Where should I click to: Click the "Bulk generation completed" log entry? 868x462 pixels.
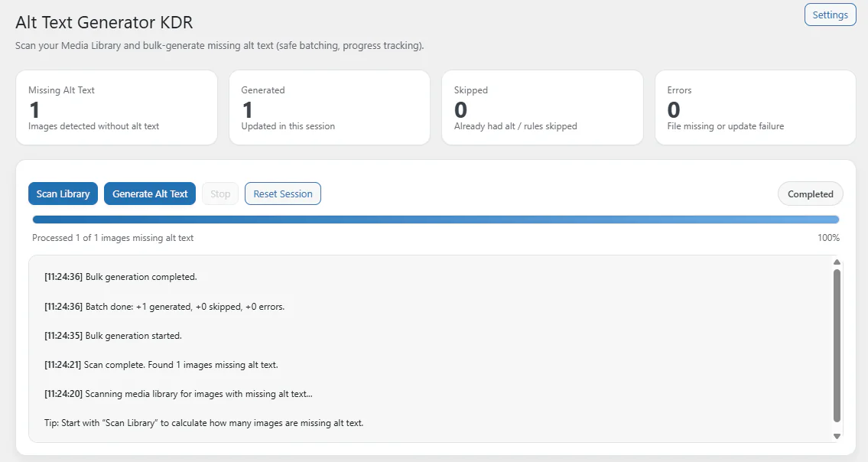click(121, 277)
